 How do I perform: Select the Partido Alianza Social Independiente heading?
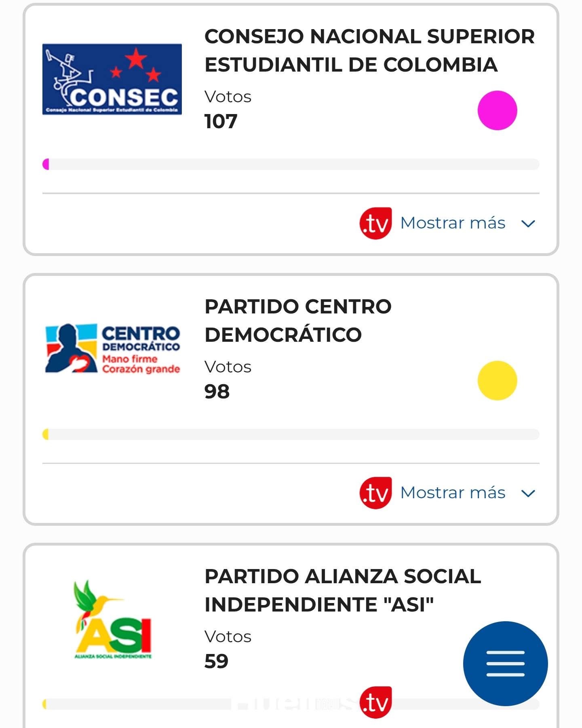(343, 590)
